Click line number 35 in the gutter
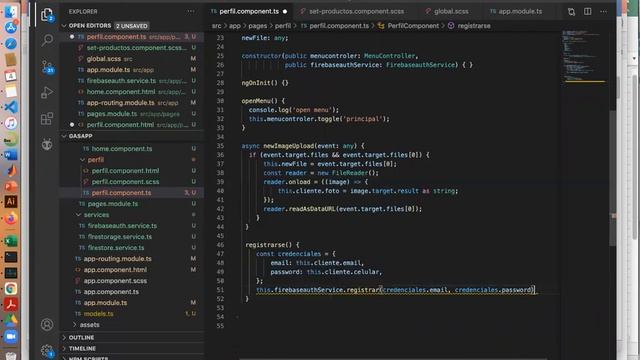The image size is (640, 360). (x=220, y=146)
